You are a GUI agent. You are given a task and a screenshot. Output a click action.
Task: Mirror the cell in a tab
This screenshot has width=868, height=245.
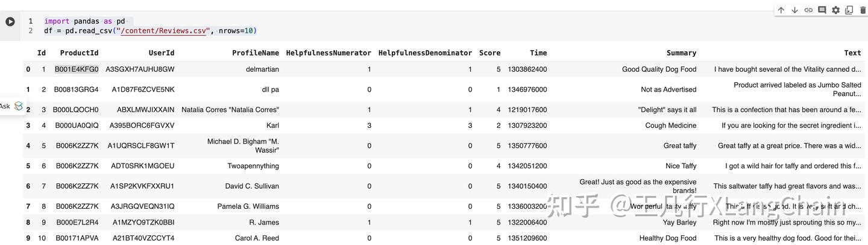(x=849, y=10)
